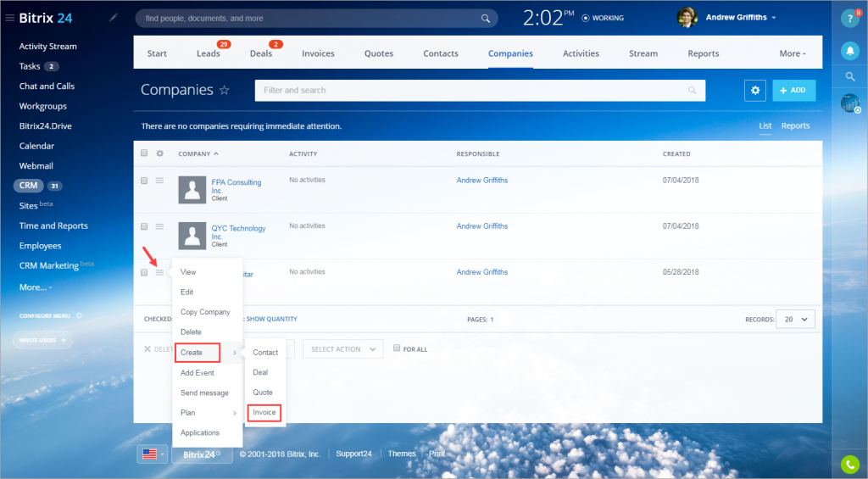Screen dimensions: 868x479
Task: Click magnifier icon in Filter and search box
Action: point(692,90)
